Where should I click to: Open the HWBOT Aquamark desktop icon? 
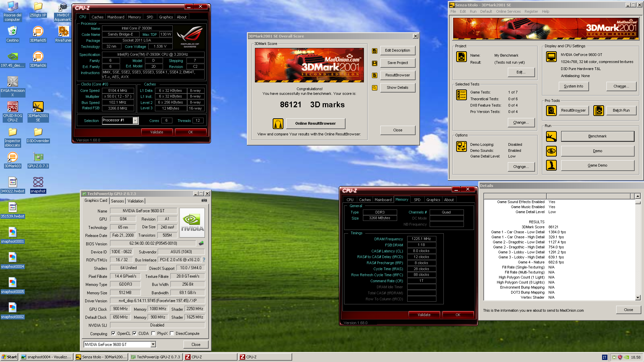click(x=63, y=11)
